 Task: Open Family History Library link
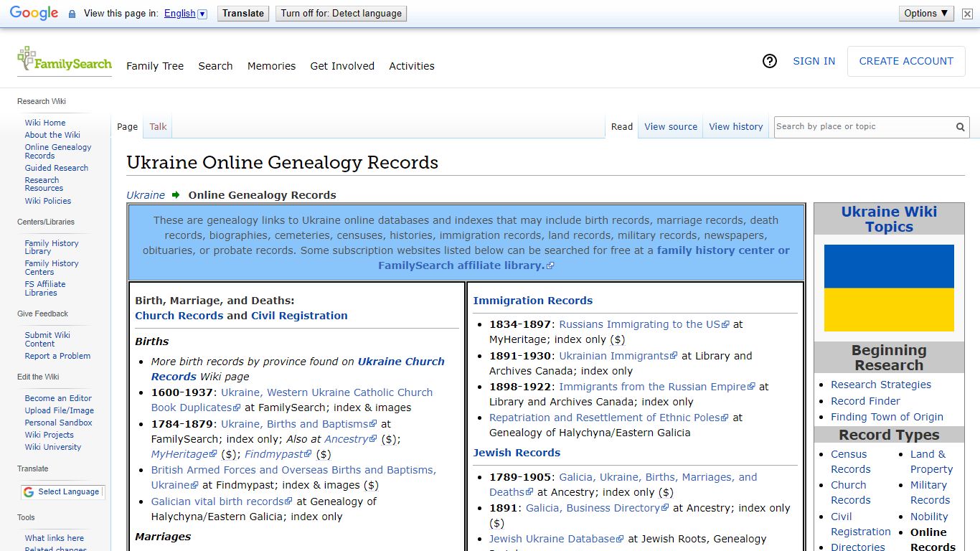[x=52, y=248]
